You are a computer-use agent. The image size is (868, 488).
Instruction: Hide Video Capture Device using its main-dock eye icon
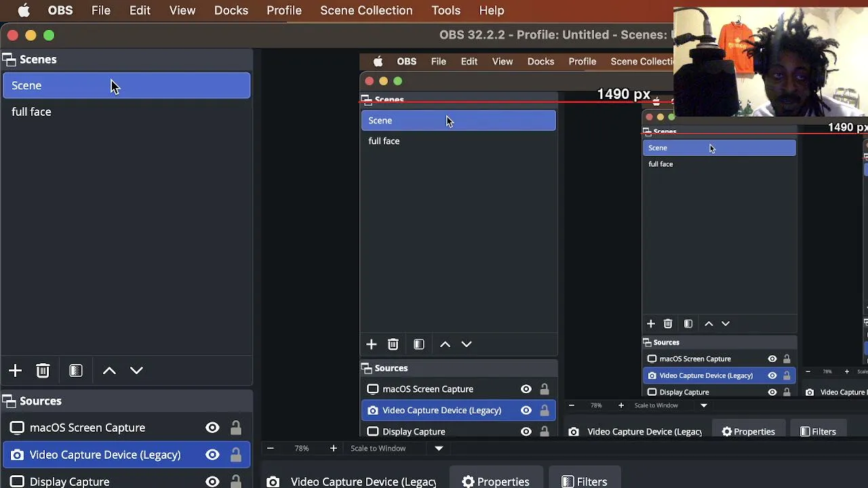[212, 455]
